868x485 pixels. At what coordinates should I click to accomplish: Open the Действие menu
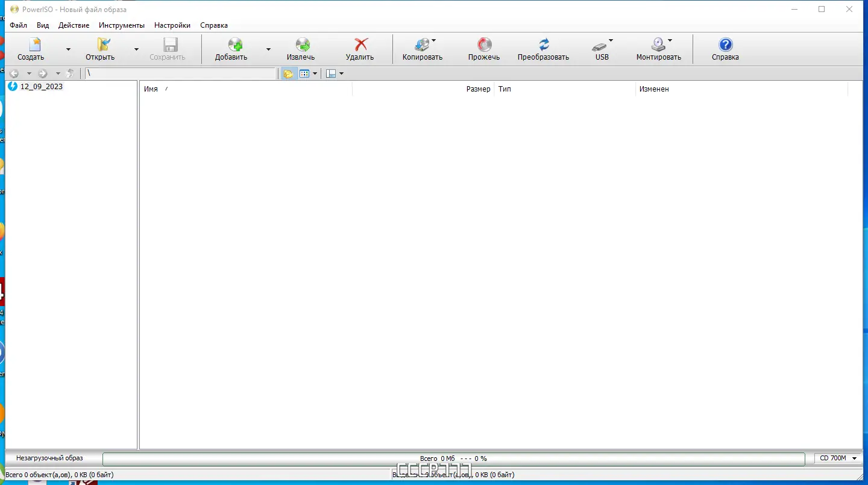(74, 25)
